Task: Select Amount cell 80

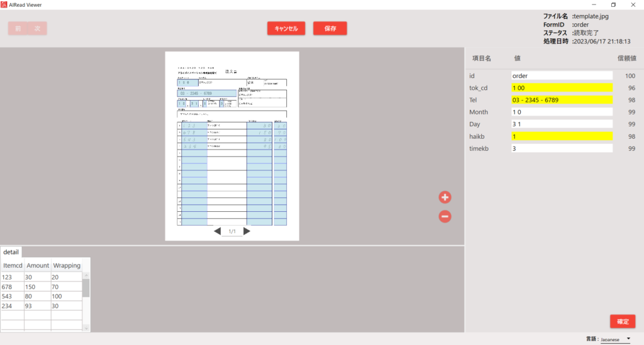Action: tap(38, 296)
